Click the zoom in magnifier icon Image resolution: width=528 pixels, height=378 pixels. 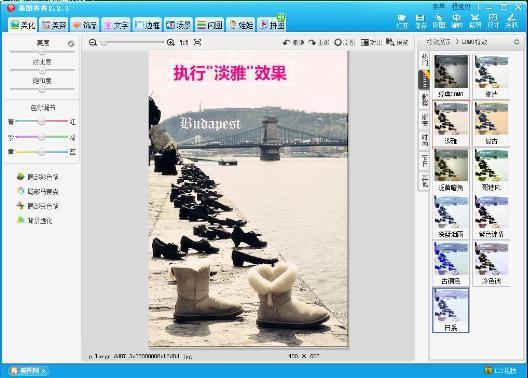(x=171, y=42)
